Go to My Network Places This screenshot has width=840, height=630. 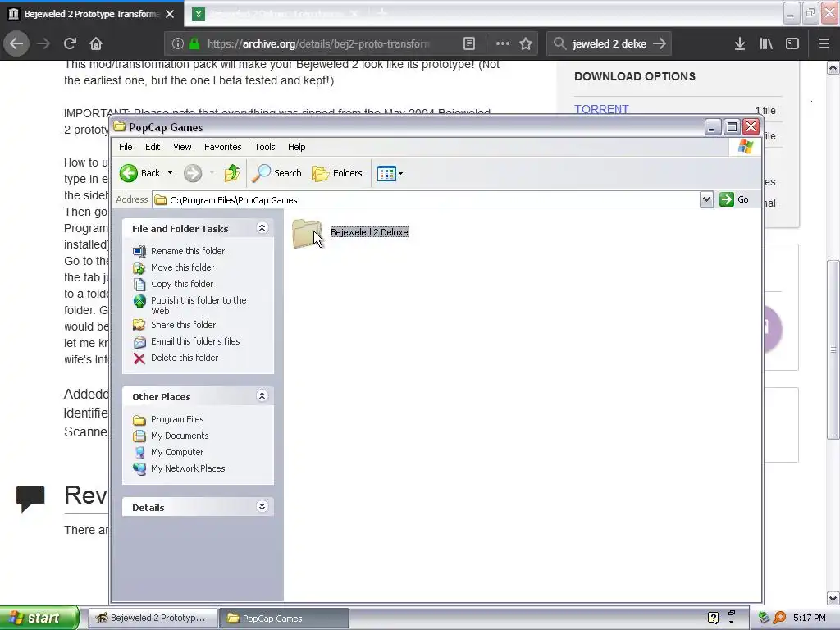click(188, 468)
